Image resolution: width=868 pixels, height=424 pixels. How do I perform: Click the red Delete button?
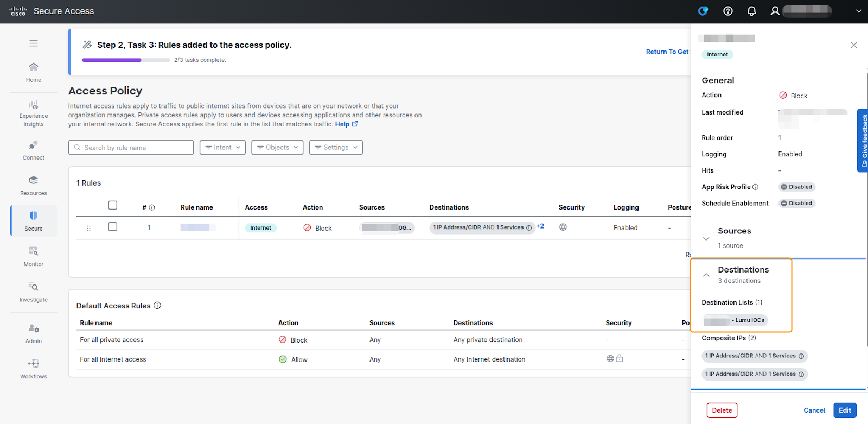(x=722, y=410)
